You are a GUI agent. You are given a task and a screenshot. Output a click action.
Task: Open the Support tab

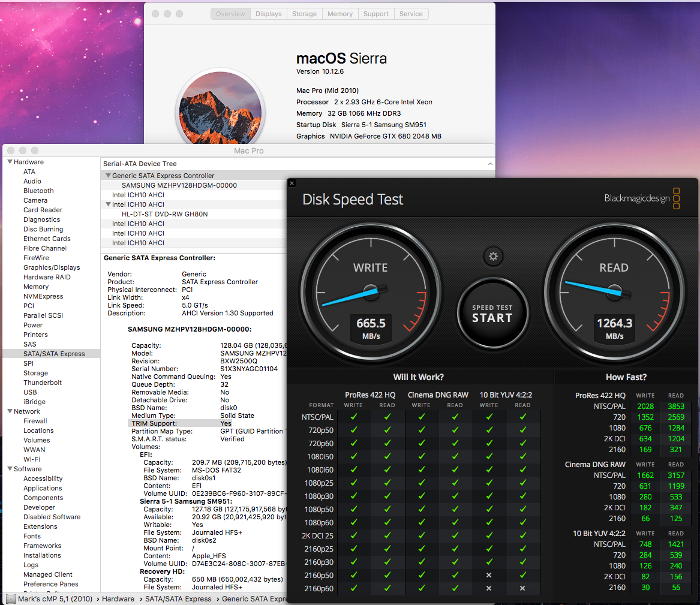click(x=376, y=14)
